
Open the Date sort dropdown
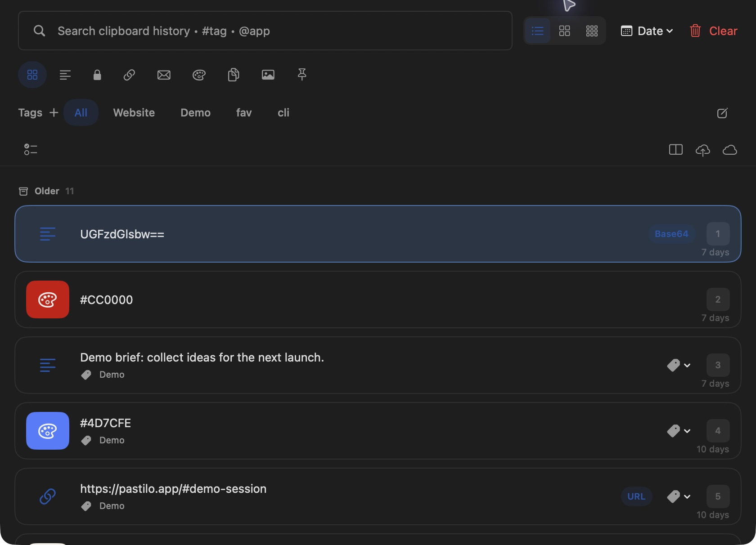coord(647,31)
